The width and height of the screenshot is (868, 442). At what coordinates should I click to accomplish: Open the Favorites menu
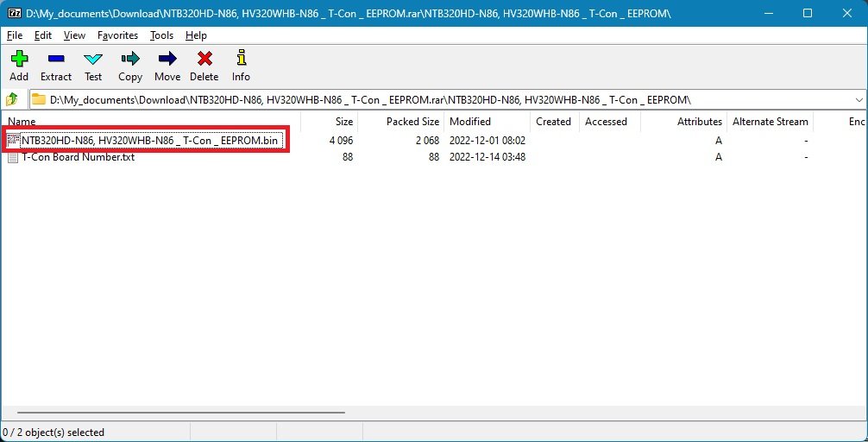[x=117, y=35]
